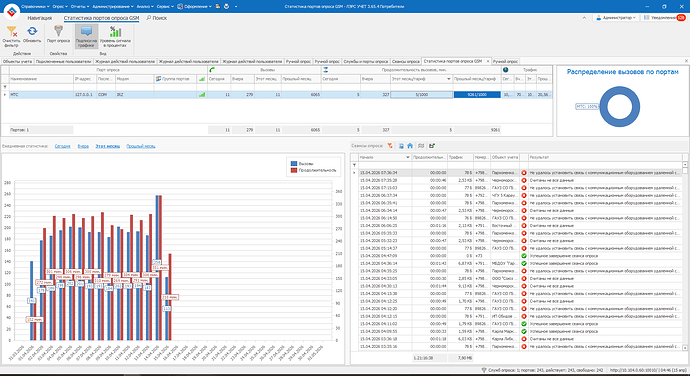Screen dimensions: 690x376
Task: Show daily statistics for Прошлый месяц
Action: (x=141, y=146)
